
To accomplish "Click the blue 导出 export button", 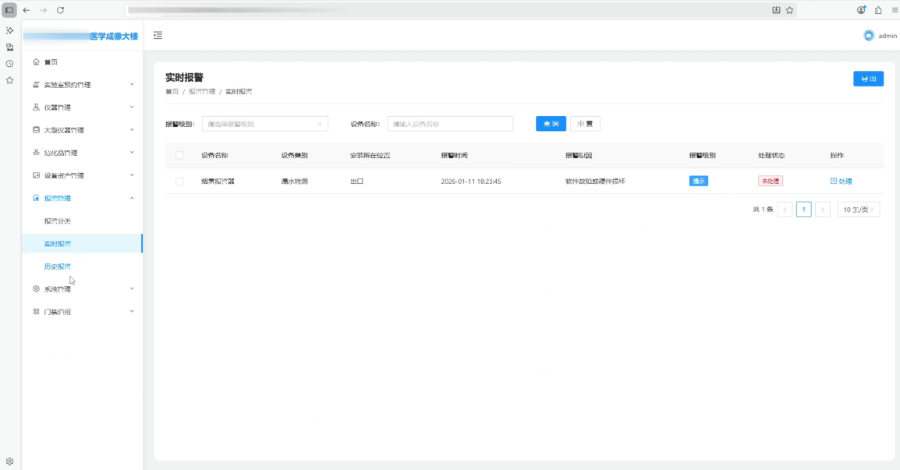I will click(868, 79).
